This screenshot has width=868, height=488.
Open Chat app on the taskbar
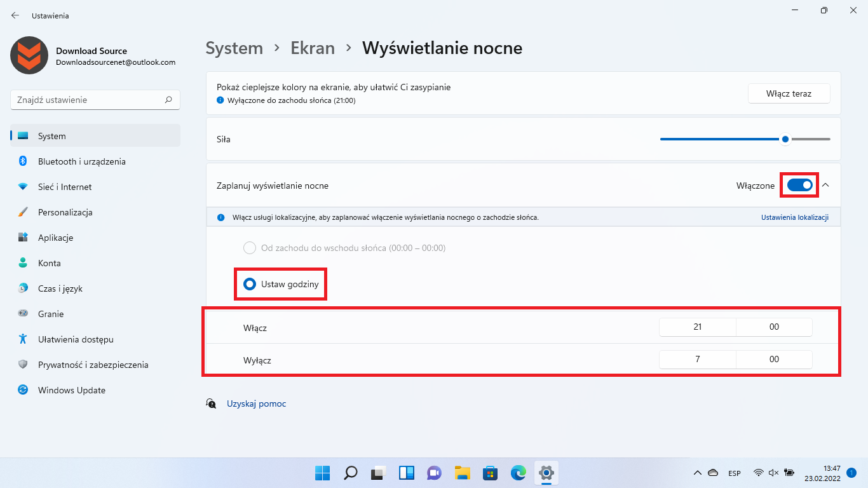pyautogui.click(x=435, y=473)
